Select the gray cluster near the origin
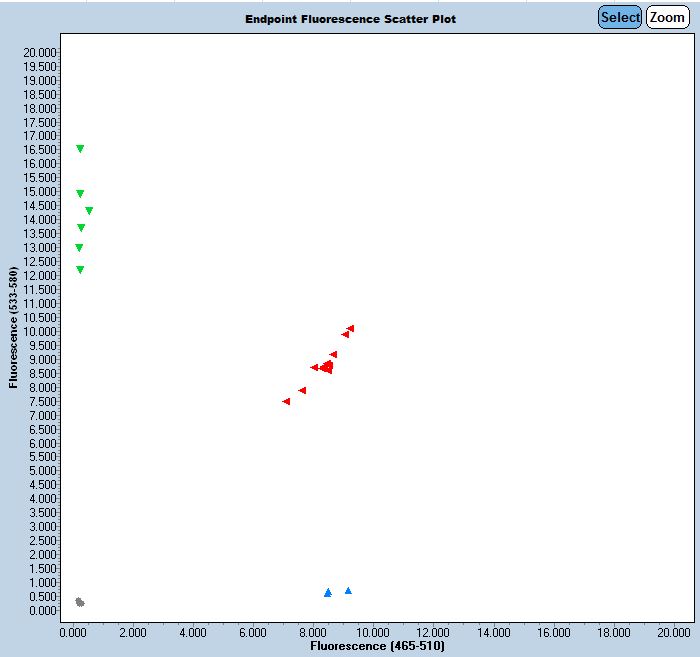Screen dimensions: 700x657 (80, 602)
